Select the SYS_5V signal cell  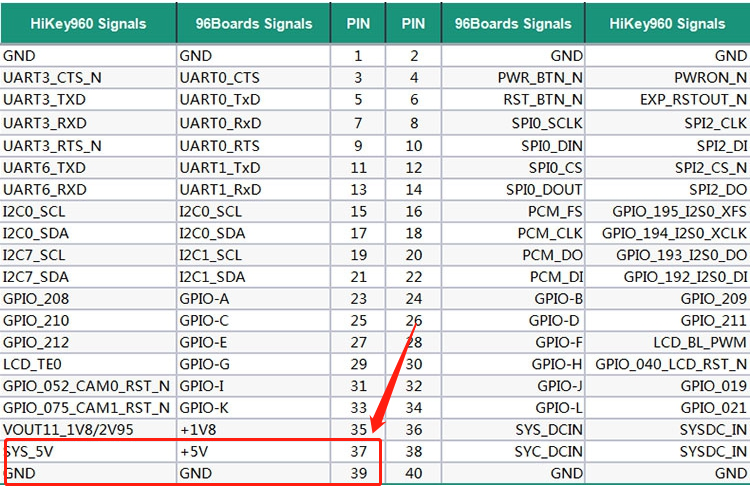tap(88, 451)
